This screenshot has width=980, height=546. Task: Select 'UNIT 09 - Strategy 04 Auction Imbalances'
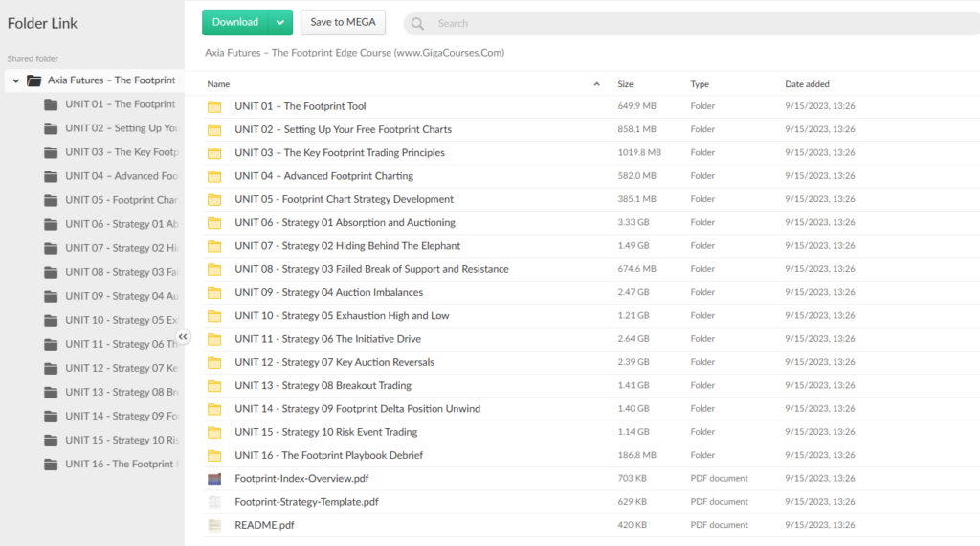(329, 292)
